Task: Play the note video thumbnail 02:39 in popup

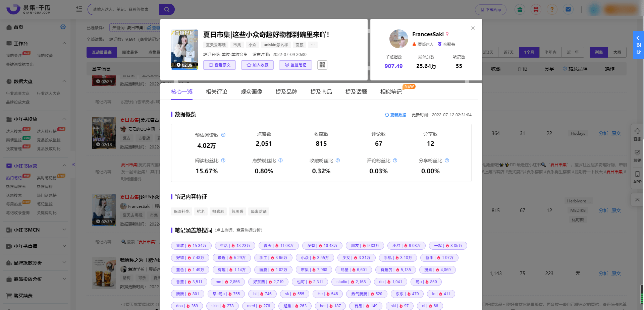Action: pyautogui.click(x=184, y=49)
